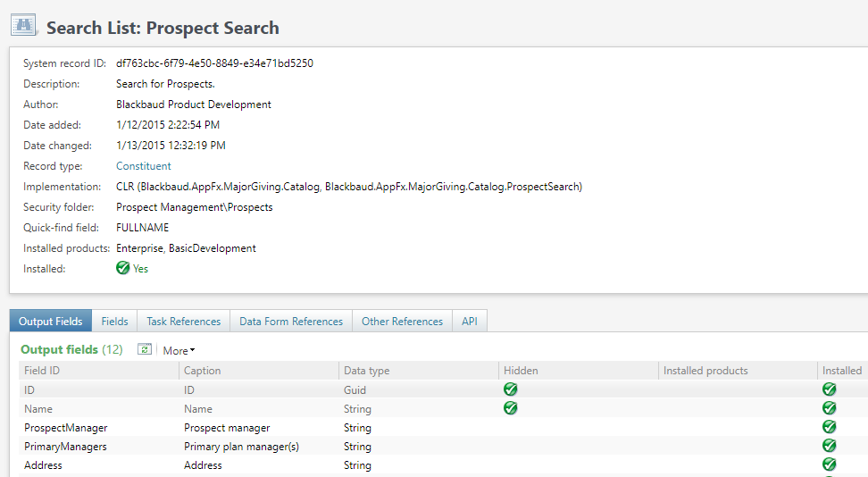Viewport: 868px width, 477px height.
Task: Click the Hidden checkmark in the Name row
Action: [511, 408]
